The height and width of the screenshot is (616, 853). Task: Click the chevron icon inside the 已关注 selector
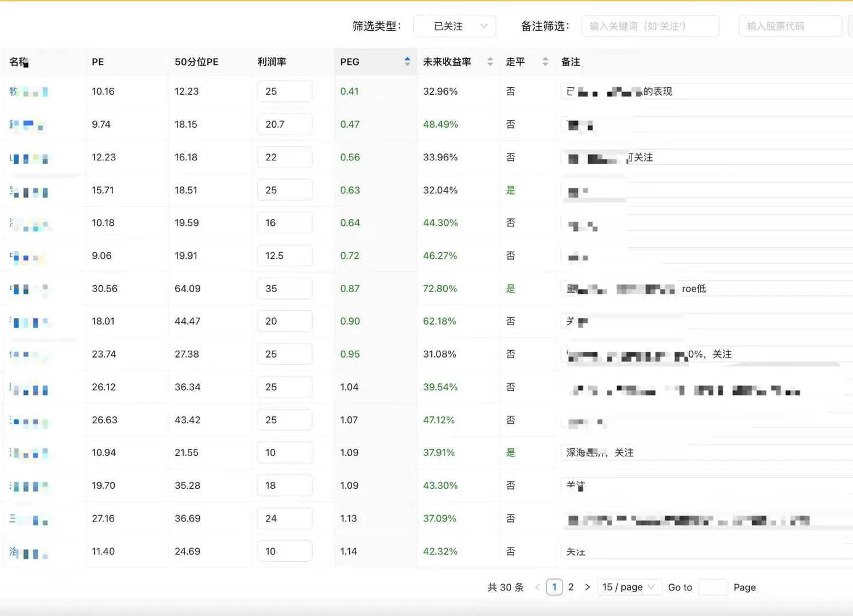[x=484, y=26]
